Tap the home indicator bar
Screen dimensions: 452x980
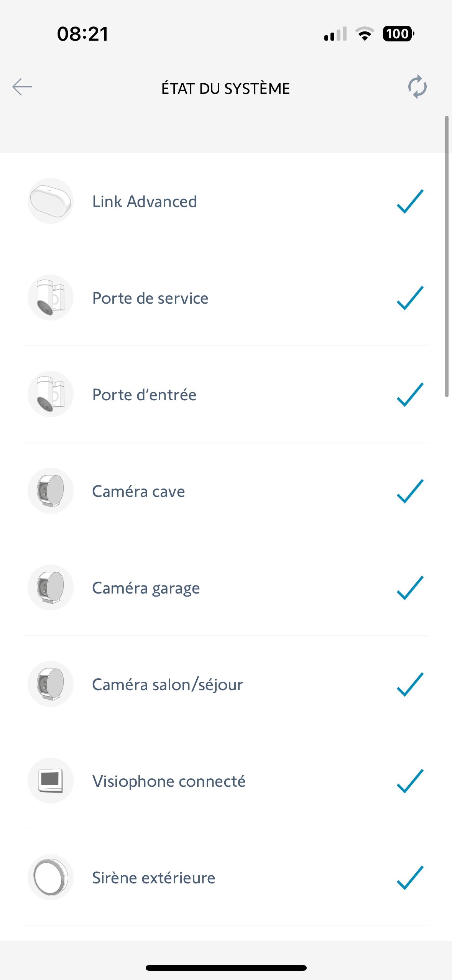click(x=226, y=968)
